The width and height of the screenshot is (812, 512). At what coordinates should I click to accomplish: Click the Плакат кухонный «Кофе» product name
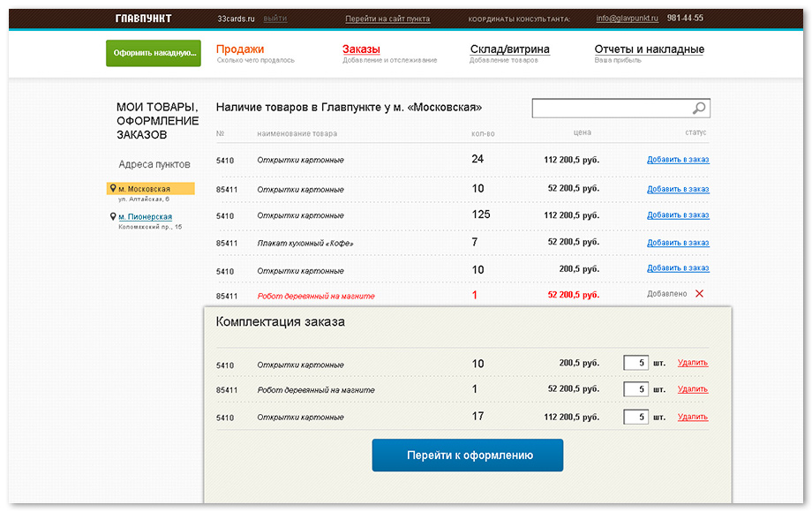(x=305, y=243)
